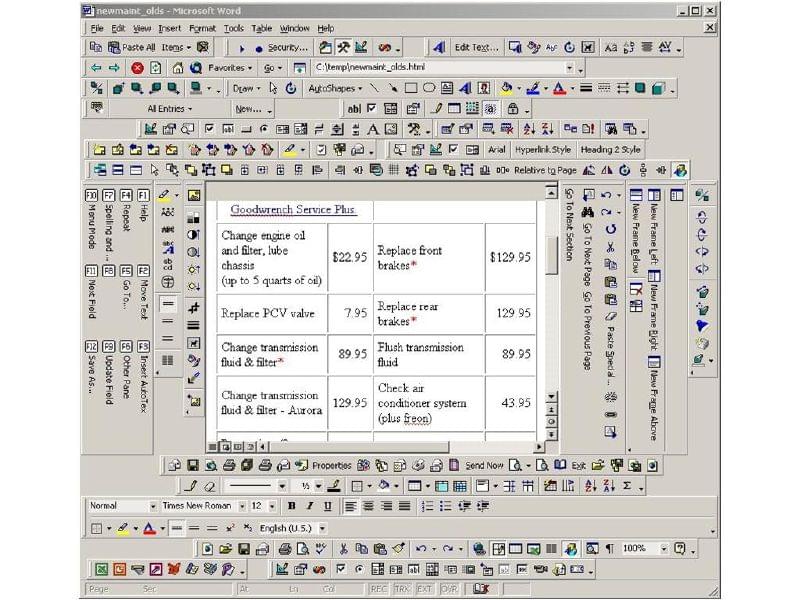
Task: Click the document vertical scrollbar down arrow
Action: [x=551, y=396]
